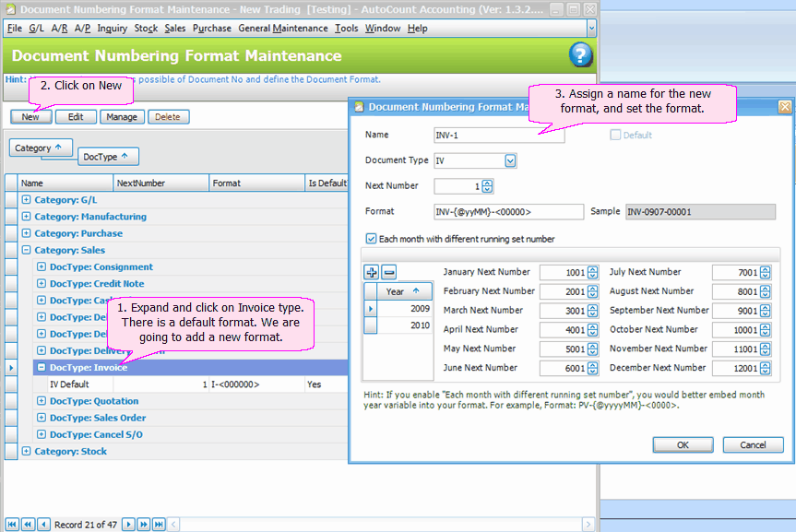Open the Document Type dropdown
This screenshot has width=796, height=532.
pos(510,161)
